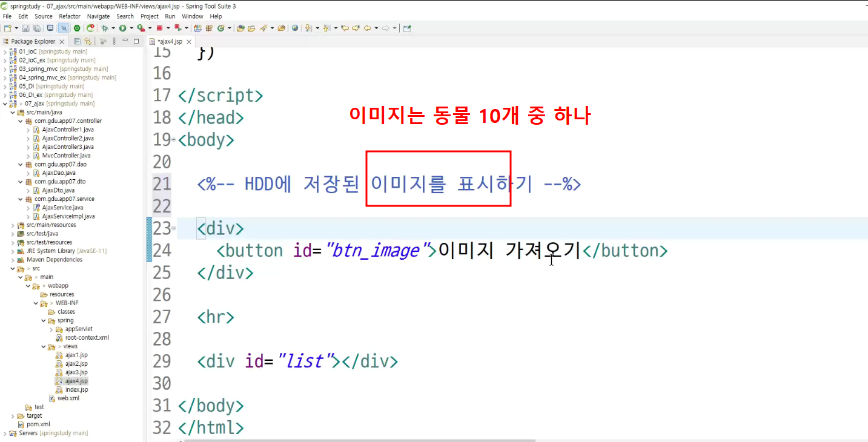Collapse the views folder
The image size is (868, 442).
(x=43, y=346)
